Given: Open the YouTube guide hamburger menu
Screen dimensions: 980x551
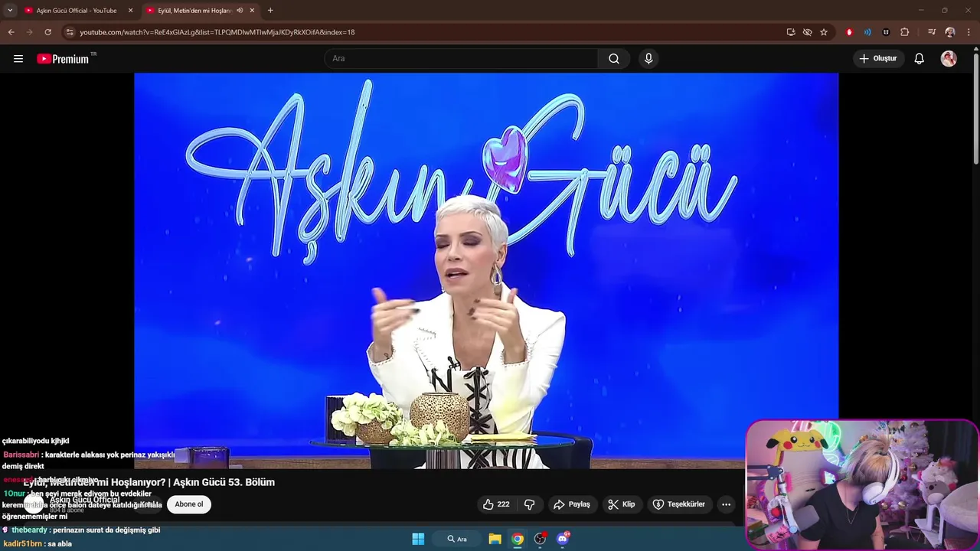Looking at the screenshot, I should pos(18,59).
